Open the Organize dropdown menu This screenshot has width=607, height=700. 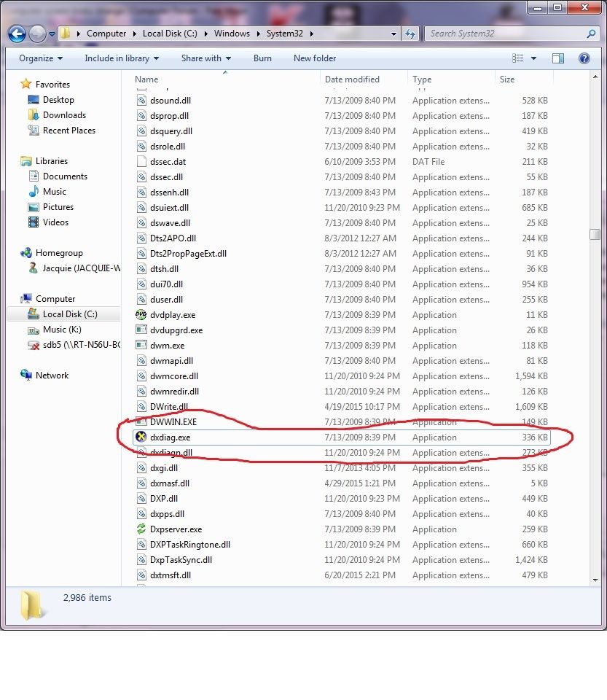click(41, 58)
